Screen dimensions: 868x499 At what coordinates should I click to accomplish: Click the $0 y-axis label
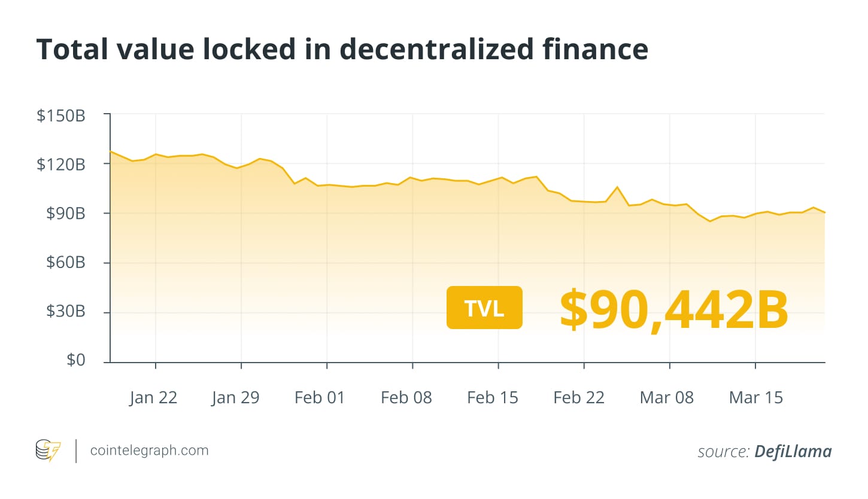click(x=75, y=360)
